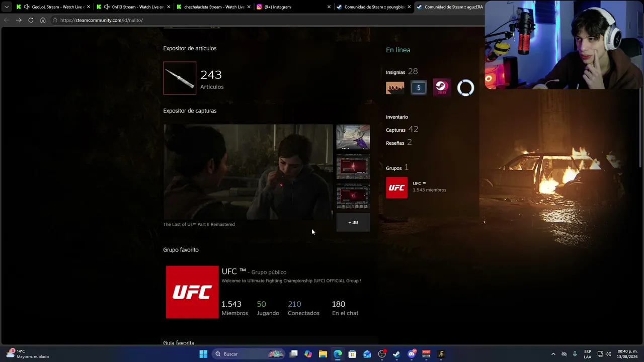
Task: Switch to the 0nl13 Stream tab
Action: pyautogui.click(x=133, y=7)
